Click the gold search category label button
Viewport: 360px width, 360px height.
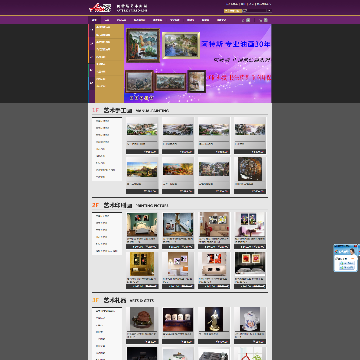tap(233, 11)
